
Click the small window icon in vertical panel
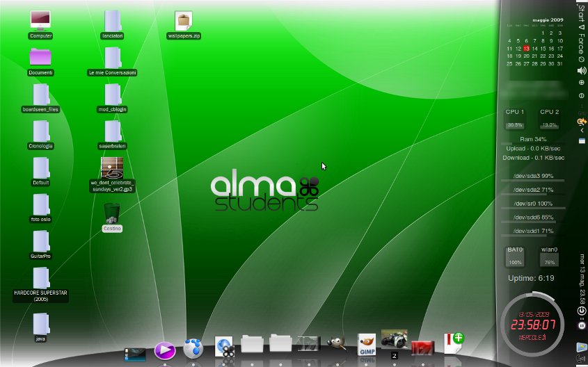pyautogui.click(x=582, y=141)
